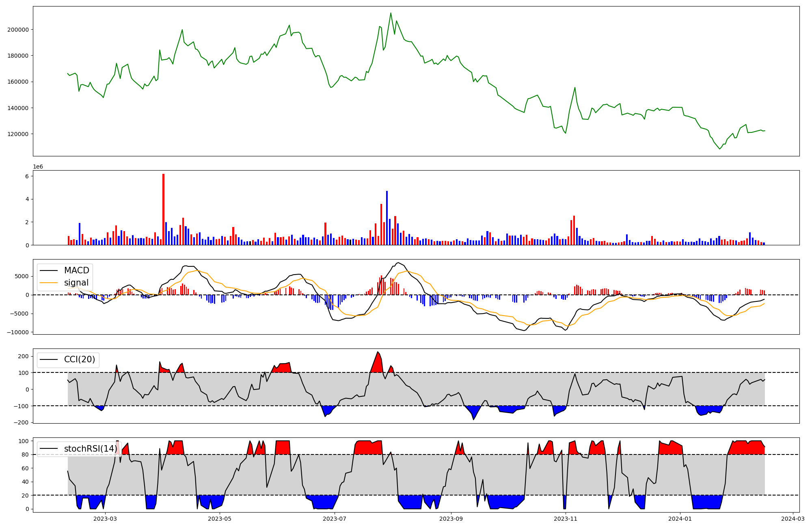Click the 40 tick on stochRSI axis
Image resolution: width=812 pixels, height=528 pixels.
25,482
